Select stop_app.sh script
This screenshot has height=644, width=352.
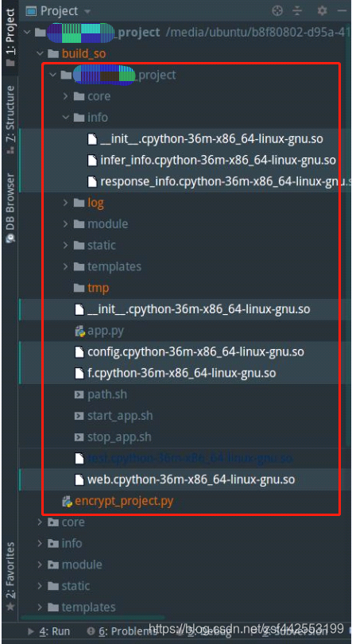click(119, 437)
